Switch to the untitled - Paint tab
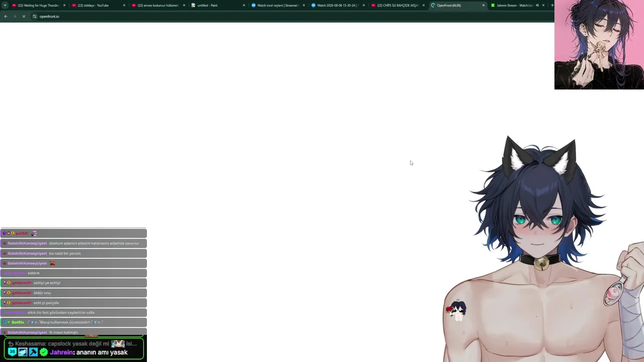644x362 pixels. (x=218, y=6)
